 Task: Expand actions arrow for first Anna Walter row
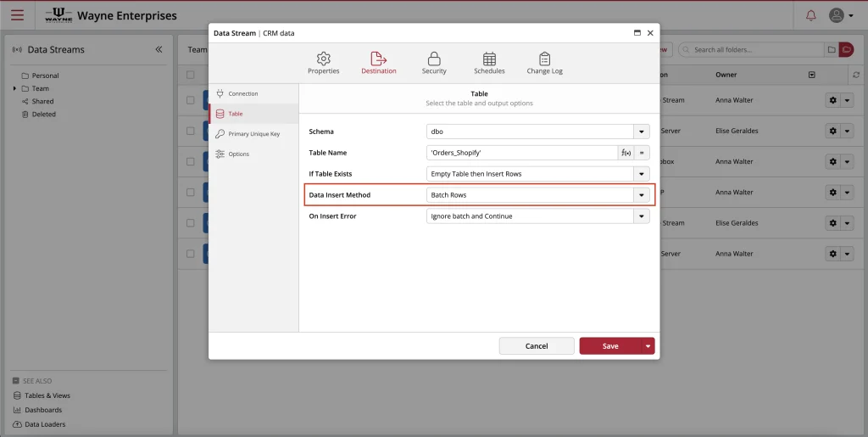tap(847, 100)
